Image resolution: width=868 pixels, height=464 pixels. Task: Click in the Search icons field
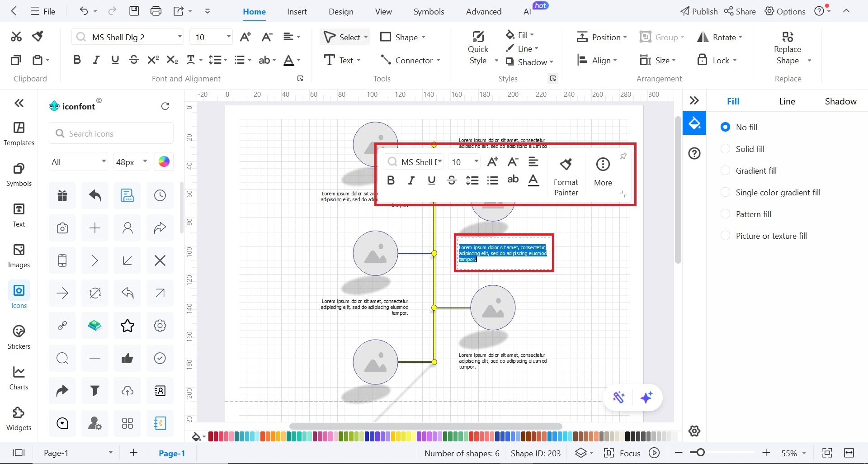tap(111, 133)
